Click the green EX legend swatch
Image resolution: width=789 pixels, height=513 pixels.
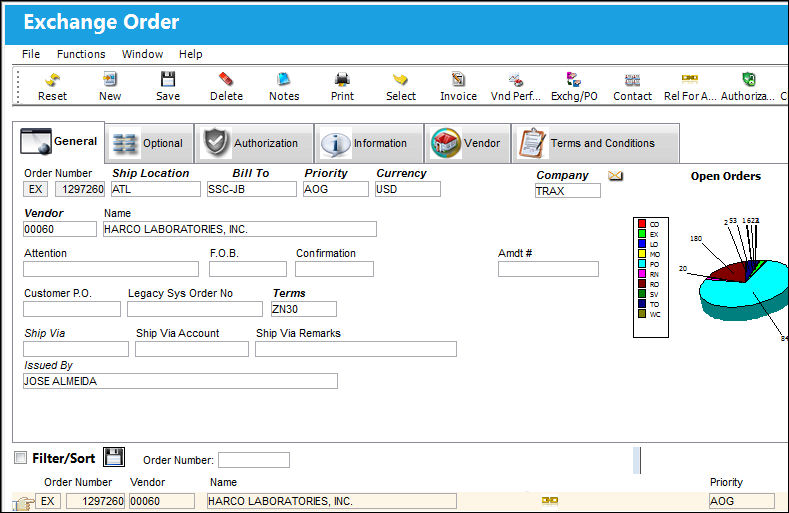point(642,234)
